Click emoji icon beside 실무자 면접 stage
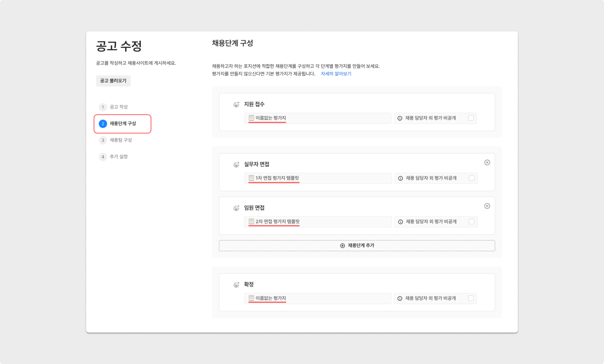Viewport: 604px width, 364px height. (236, 164)
